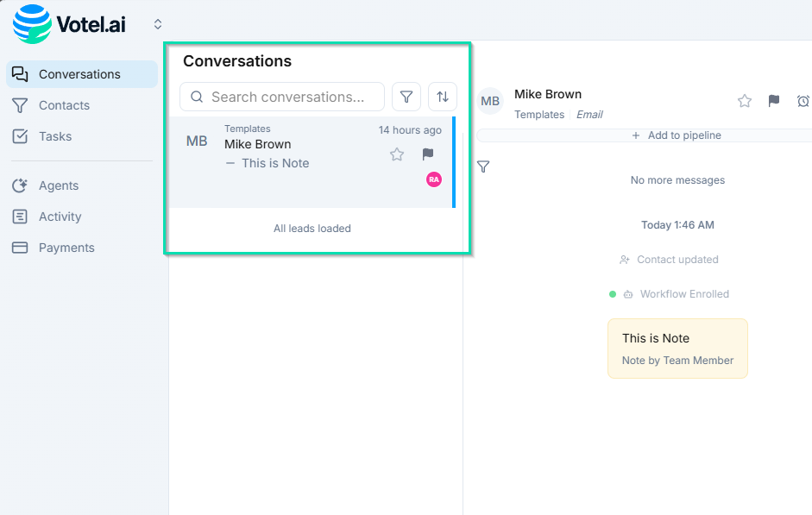Click the Votel.ai logo

(70, 24)
